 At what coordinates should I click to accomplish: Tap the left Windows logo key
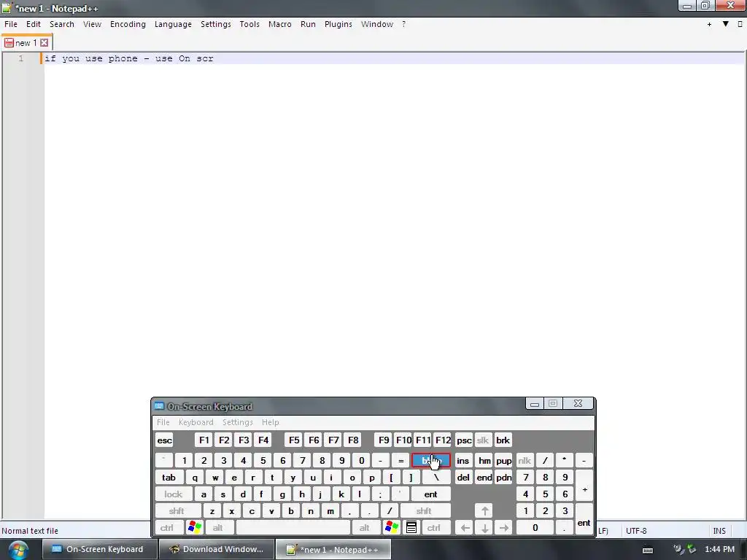[x=194, y=528]
